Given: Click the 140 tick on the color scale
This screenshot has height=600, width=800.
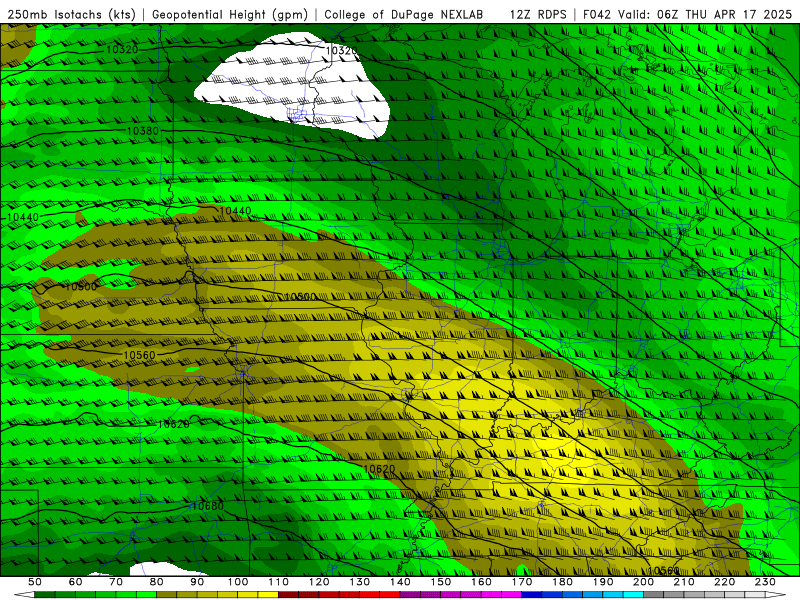Looking at the screenshot, I should click(x=400, y=582).
